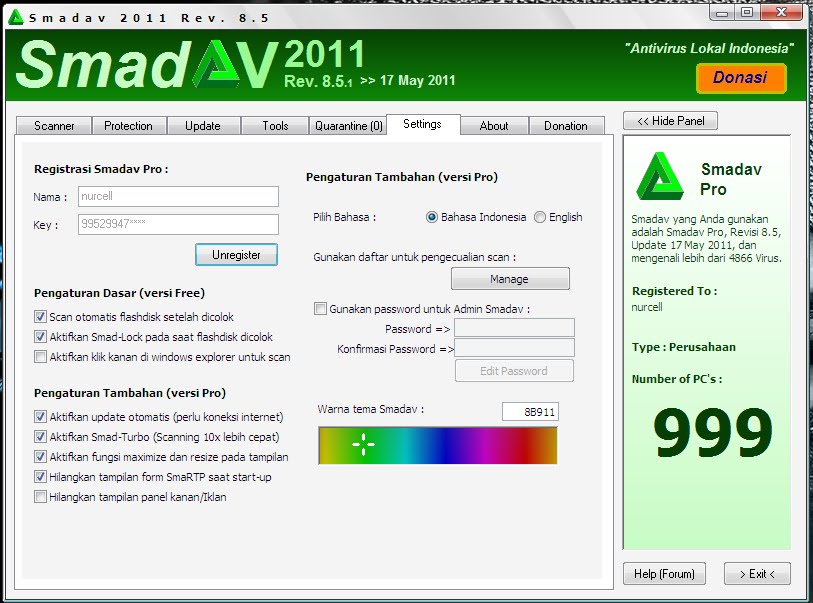Click the Smadav Pro triangle logo in right panel

(660, 176)
